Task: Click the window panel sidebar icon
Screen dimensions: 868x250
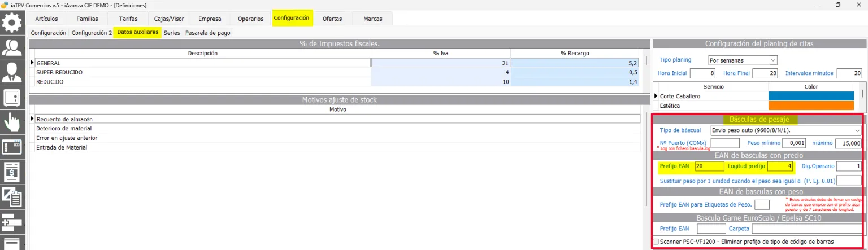Action: point(12,147)
